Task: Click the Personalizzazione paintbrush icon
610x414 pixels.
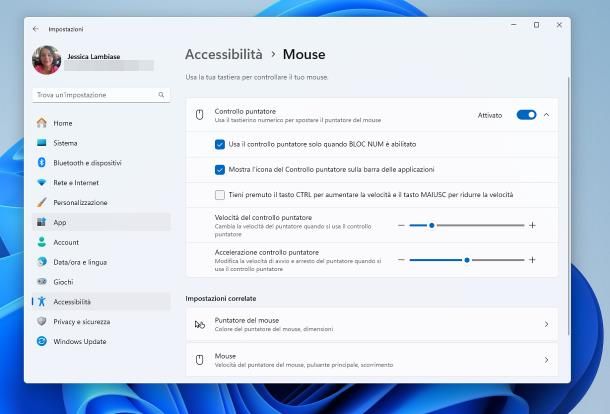Action: 42,202
